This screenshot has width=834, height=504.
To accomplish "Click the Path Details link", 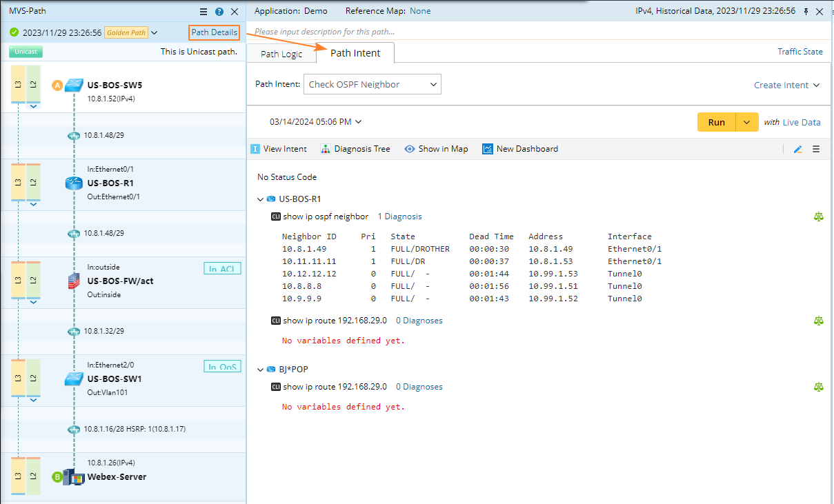I will pos(214,32).
